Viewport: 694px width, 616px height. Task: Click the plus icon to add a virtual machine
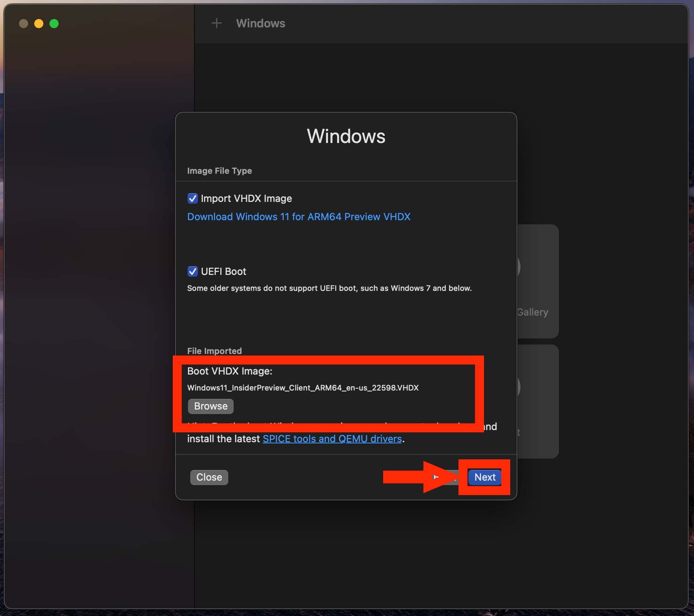[x=216, y=23]
